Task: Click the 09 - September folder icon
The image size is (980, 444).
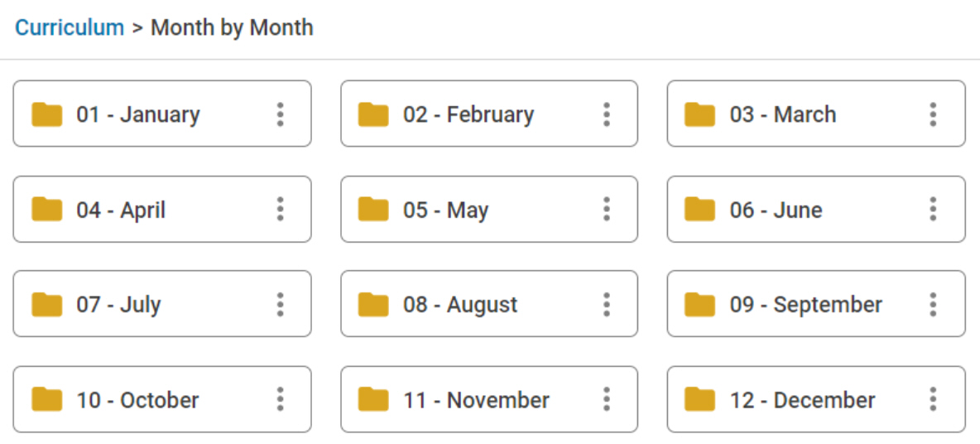Action: pyautogui.click(x=700, y=305)
